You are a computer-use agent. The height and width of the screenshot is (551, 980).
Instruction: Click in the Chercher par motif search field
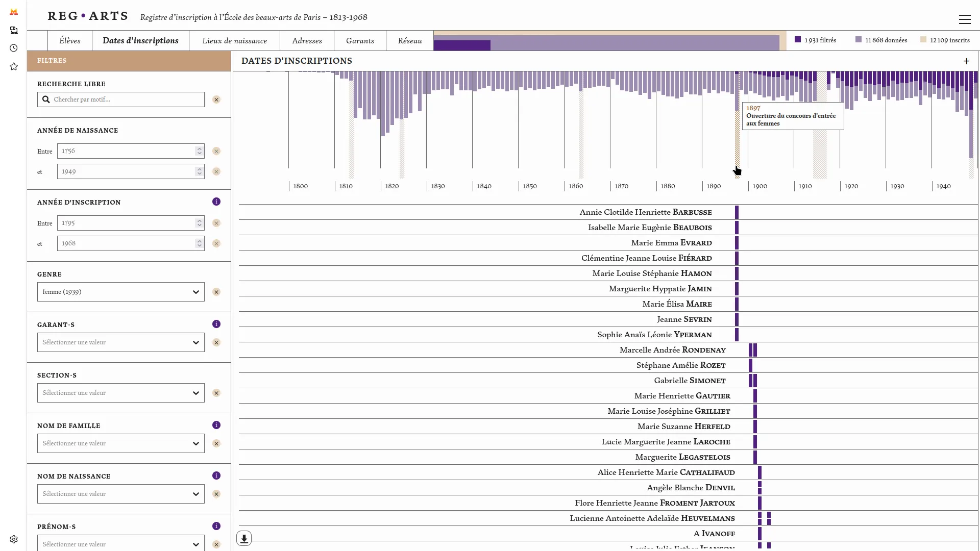coord(127,99)
